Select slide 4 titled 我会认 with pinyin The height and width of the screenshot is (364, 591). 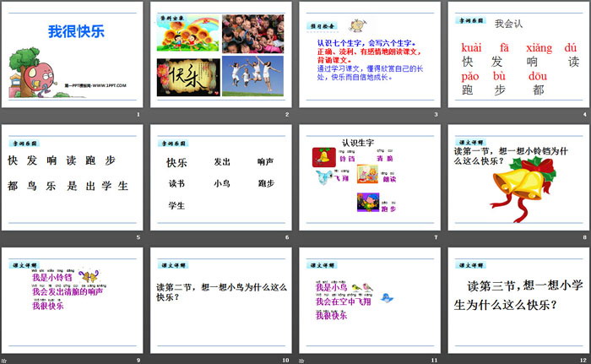click(x=518, y=55)
